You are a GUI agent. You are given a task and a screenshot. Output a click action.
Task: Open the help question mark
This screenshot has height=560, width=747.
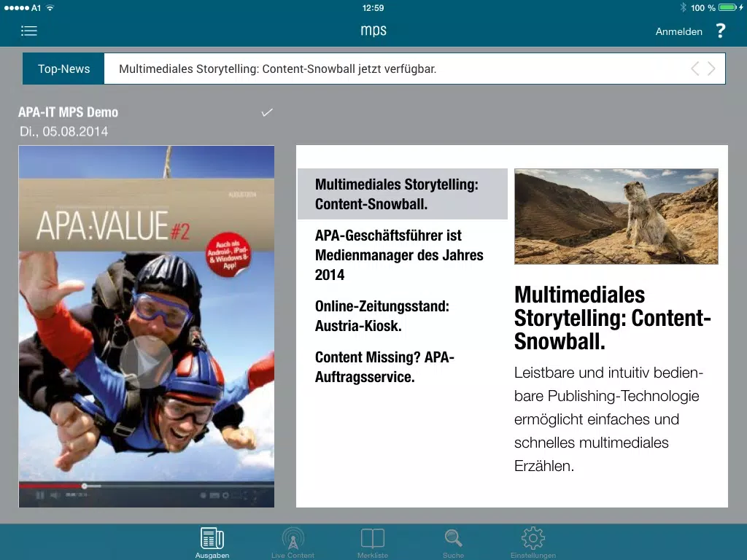tap(721, 31)
